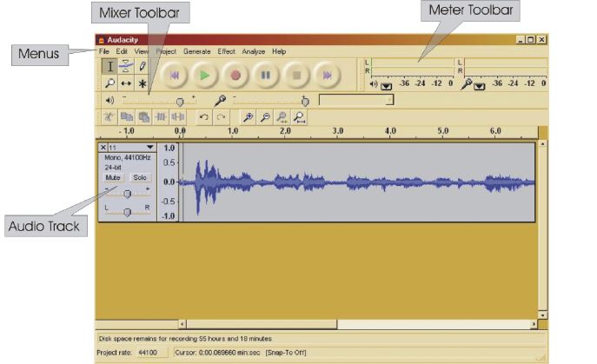Click the Cursor position status text
This screenshot has width=597, height=364.
coord(217,353)
